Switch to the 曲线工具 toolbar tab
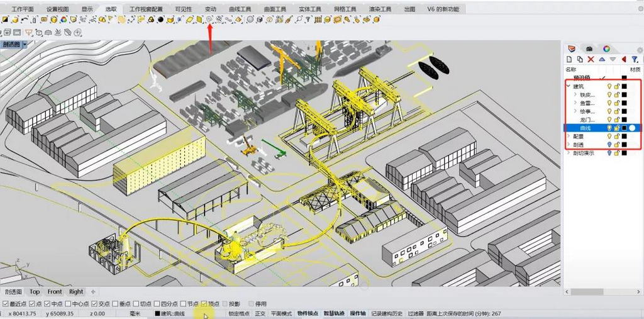Image resolution: width=644 pixels, height=319 pixels. tap(240, 9)
